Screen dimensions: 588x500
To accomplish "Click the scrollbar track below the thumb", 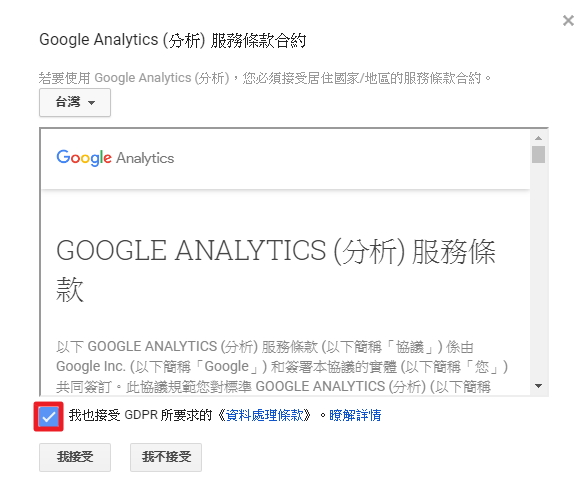I will 538,271.
